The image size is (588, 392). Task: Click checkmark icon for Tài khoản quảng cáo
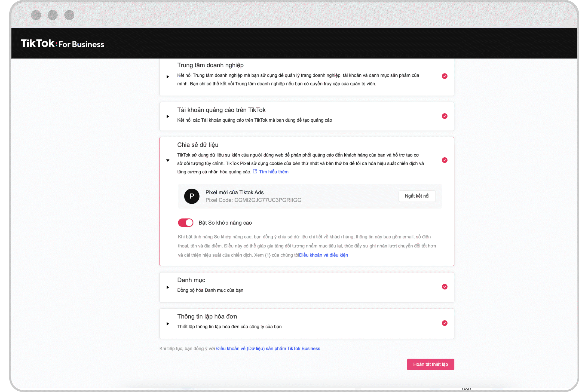445,116
